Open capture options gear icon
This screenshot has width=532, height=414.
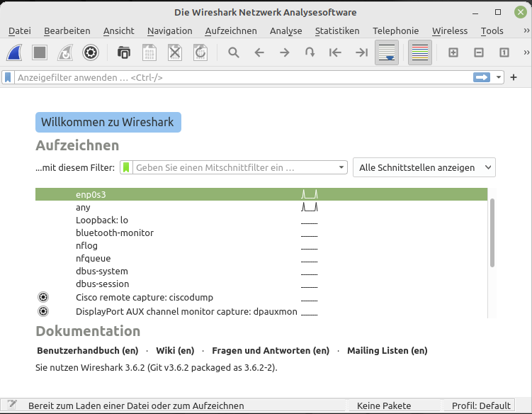coord(91,52)
